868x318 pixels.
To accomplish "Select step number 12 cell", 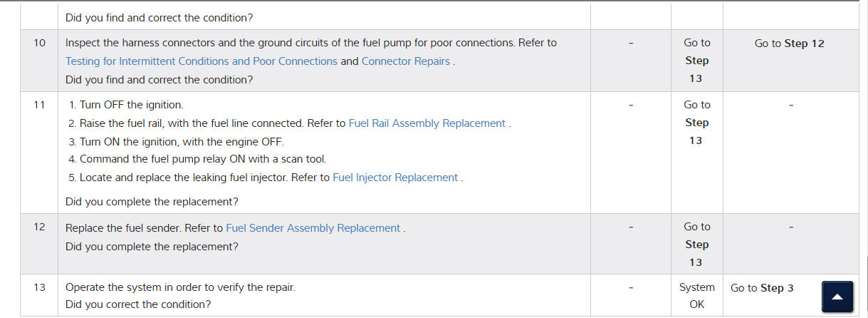I will [40, 227].
